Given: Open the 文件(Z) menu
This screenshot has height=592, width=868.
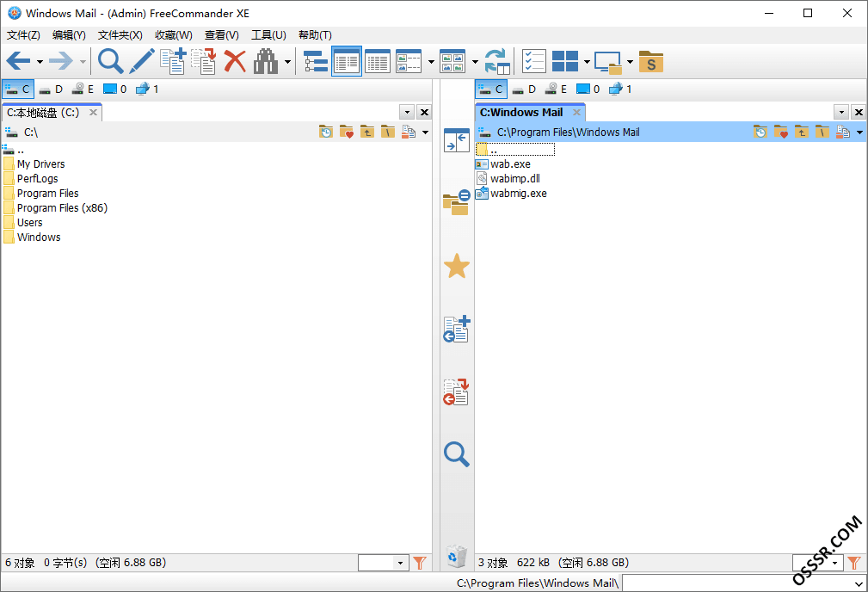Looking at the screenshot, I should pyautogui.click(x=23, y=35).
